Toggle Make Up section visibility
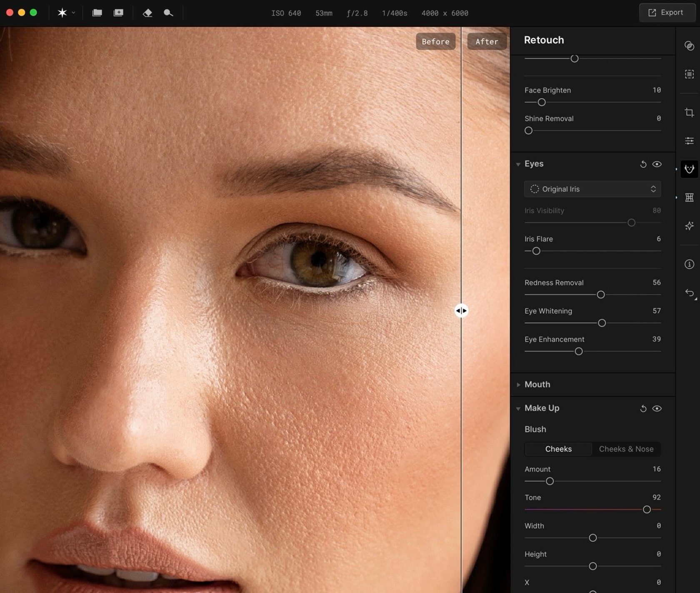 tap(657, 408)
